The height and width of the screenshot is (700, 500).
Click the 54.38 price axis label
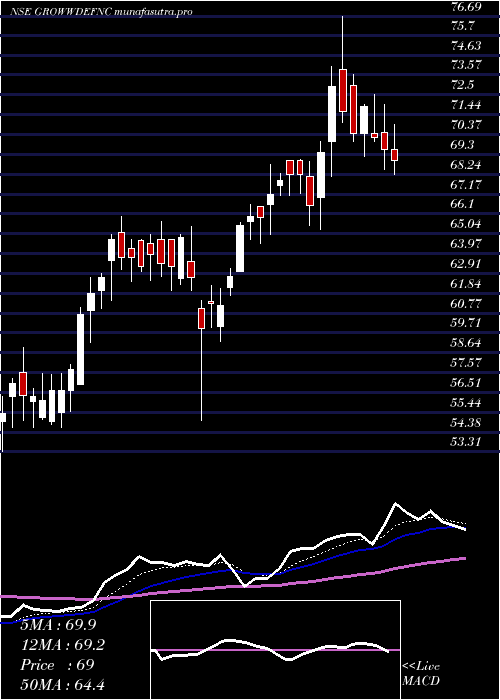pyautogui.click(x=467, y=422)
